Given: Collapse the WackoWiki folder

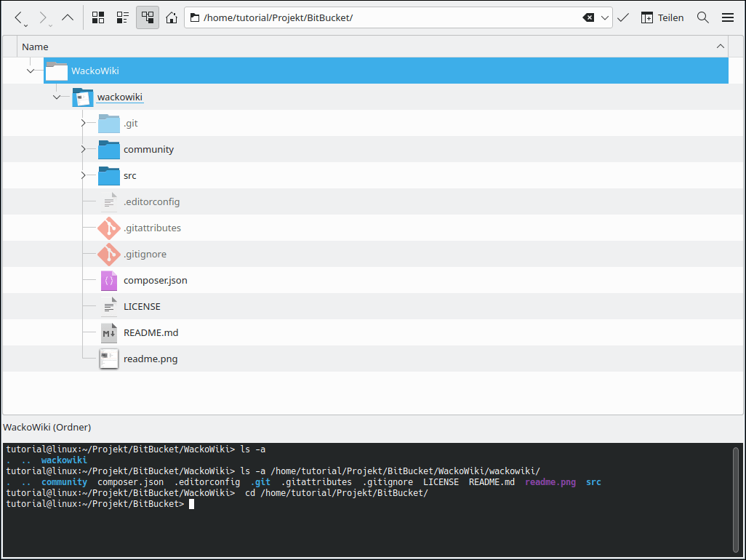Looking at the screenshot, I should click(x=31, y=71).
